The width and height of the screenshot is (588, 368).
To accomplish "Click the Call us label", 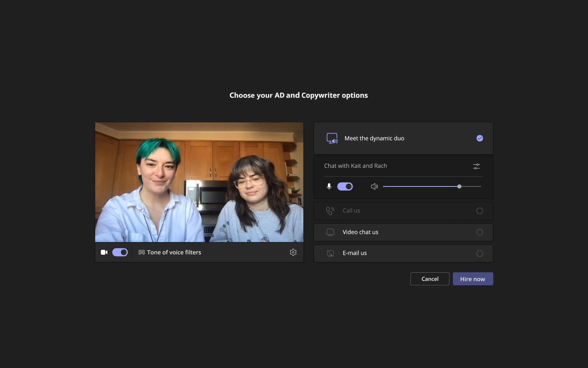I will [351, 210].
